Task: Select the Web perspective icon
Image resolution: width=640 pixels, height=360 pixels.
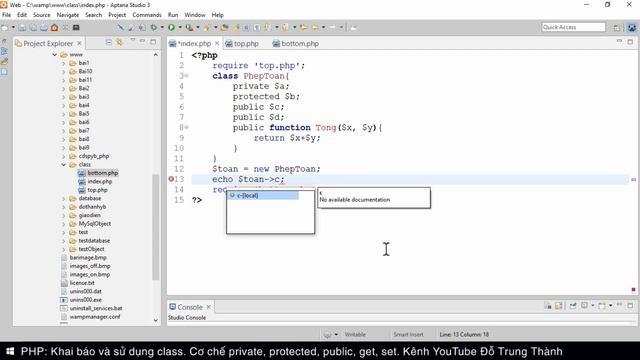Action: [631, 27]
